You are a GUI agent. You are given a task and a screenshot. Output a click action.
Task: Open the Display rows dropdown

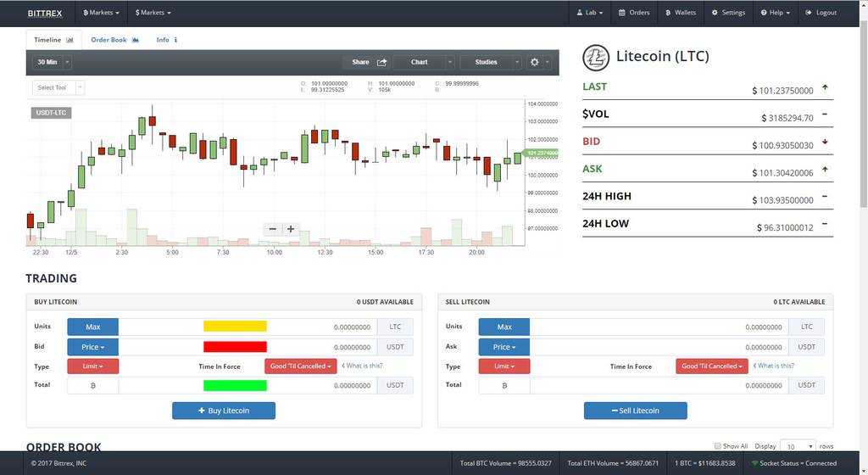point(798,445)
